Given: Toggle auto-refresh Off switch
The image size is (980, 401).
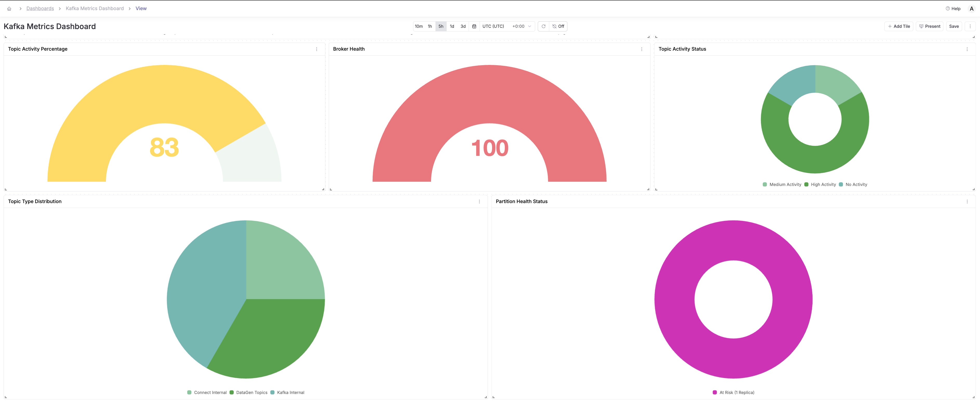Looking at the screenshot, I should 558,26.
